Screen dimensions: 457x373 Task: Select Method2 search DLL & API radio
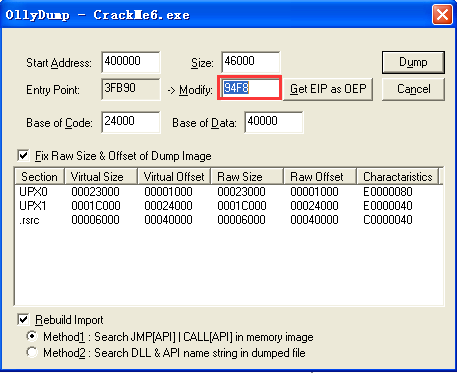pyautogui.click(x=32, y=353)
